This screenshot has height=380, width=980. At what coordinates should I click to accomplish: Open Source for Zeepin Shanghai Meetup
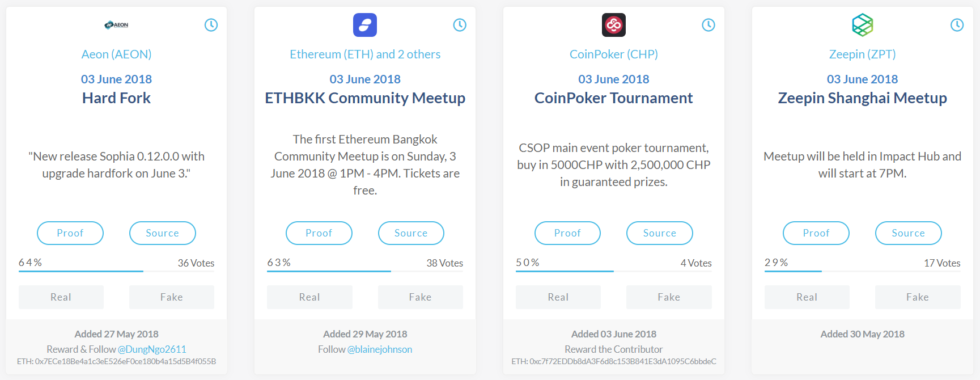click(909, 233)
